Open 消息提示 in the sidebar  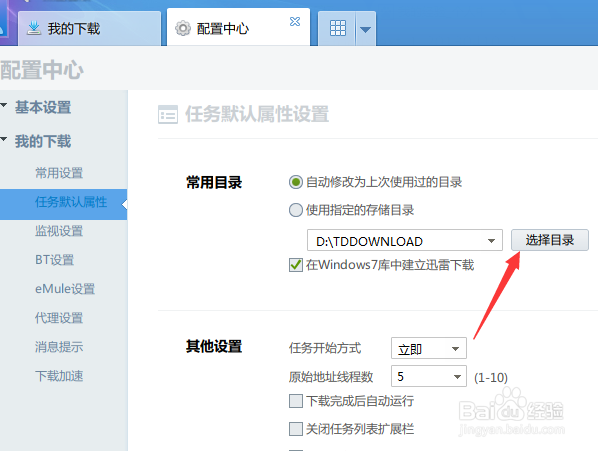point(59,347)
